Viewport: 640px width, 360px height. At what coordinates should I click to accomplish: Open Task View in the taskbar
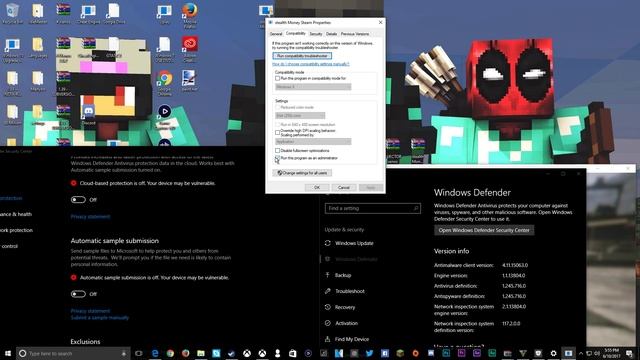tap(139, 353)
